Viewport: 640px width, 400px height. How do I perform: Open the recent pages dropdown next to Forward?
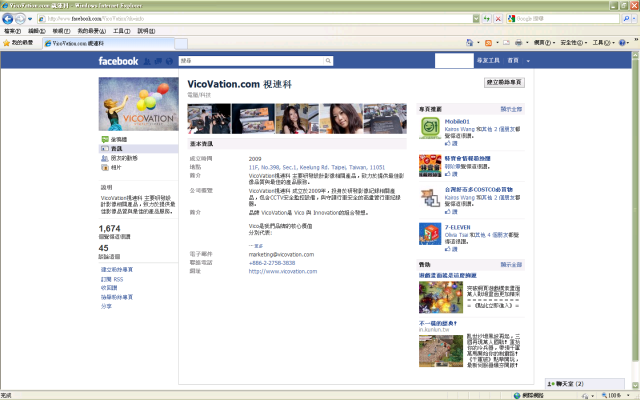pyautogui.click(x=30, y=19)
